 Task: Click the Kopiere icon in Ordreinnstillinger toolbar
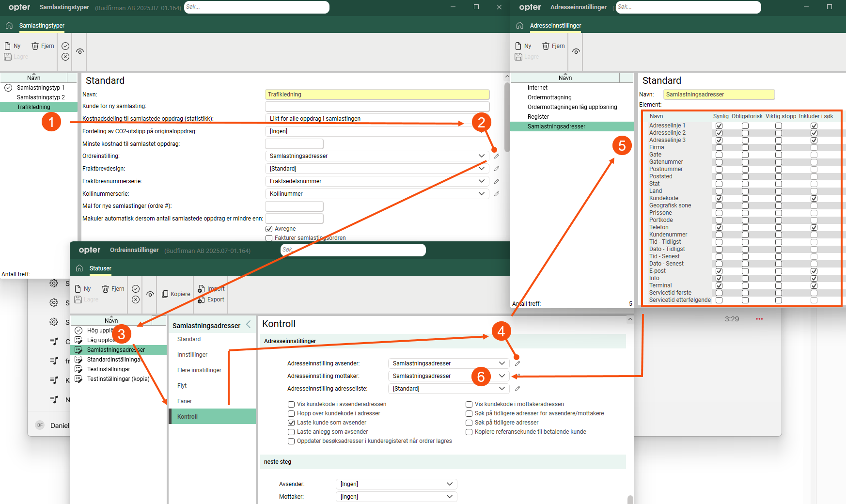(x=165, y=294)
